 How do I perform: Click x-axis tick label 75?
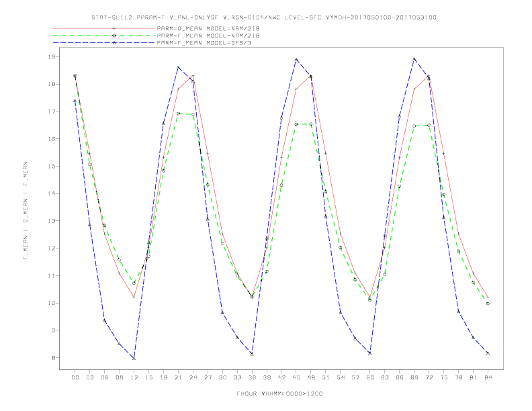(444, 377)
